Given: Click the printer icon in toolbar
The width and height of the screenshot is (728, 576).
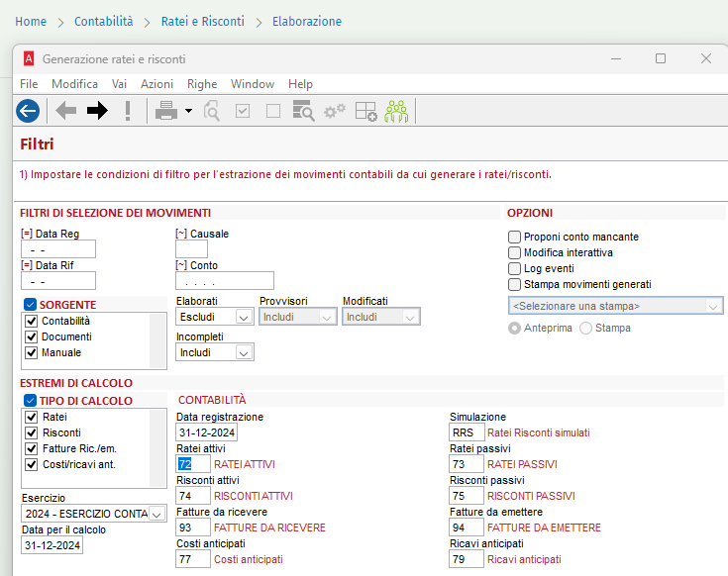Looking at the screenshot, I should pos(166,111).
